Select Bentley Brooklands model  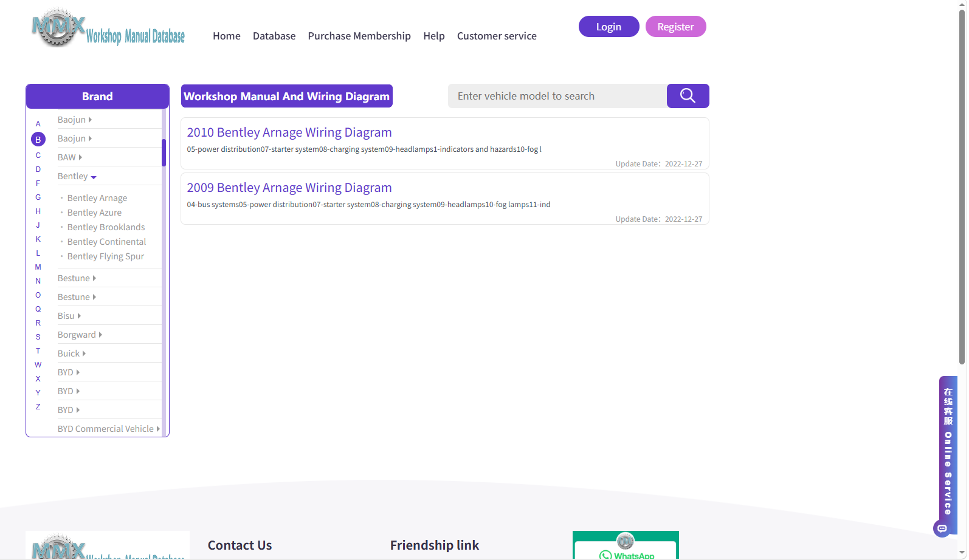coord(106,227)
